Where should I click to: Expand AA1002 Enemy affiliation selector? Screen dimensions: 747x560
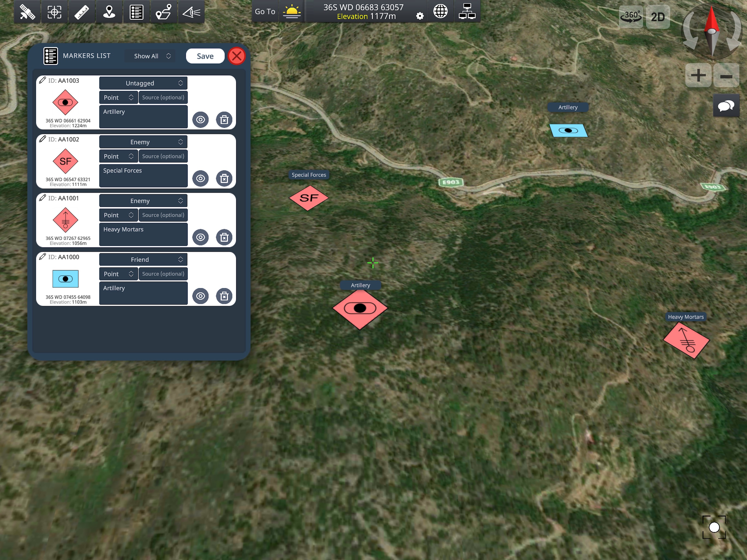(x=143, y=142)
